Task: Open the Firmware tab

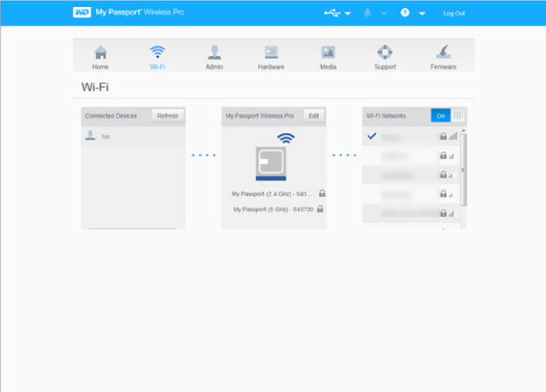Action: point(443,57)
